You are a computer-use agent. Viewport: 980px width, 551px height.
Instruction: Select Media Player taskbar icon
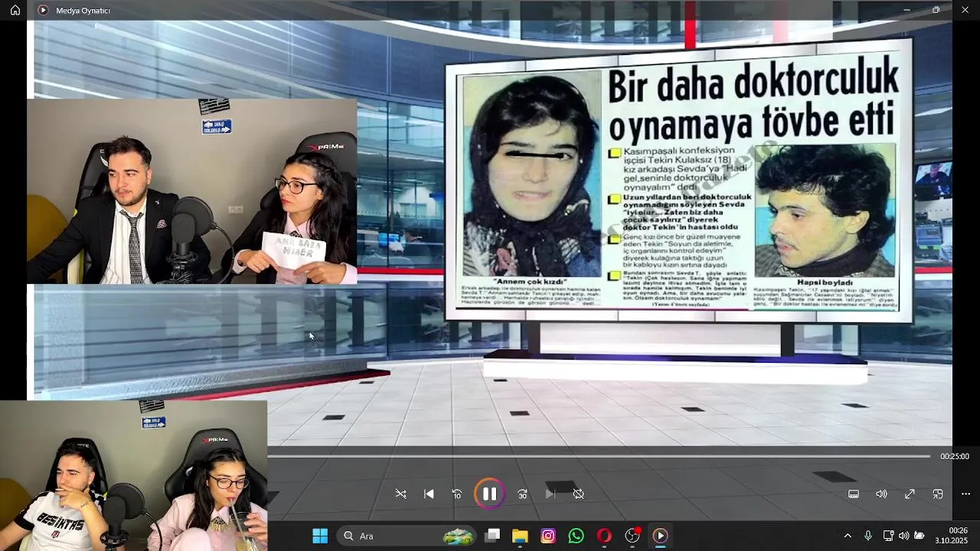[x=660, y=536]
